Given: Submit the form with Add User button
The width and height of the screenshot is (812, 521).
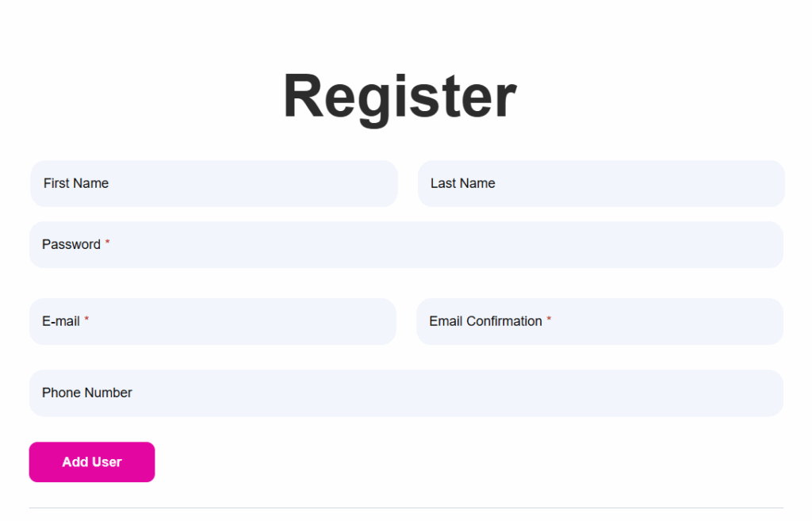Looking at the screenshot, I should [x=92, y=462].
